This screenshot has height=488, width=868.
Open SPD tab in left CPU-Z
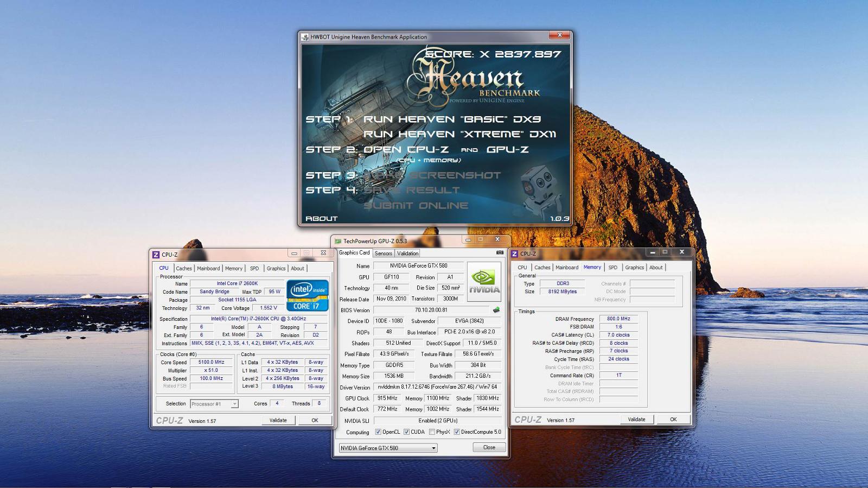click(x=254, y=268)
